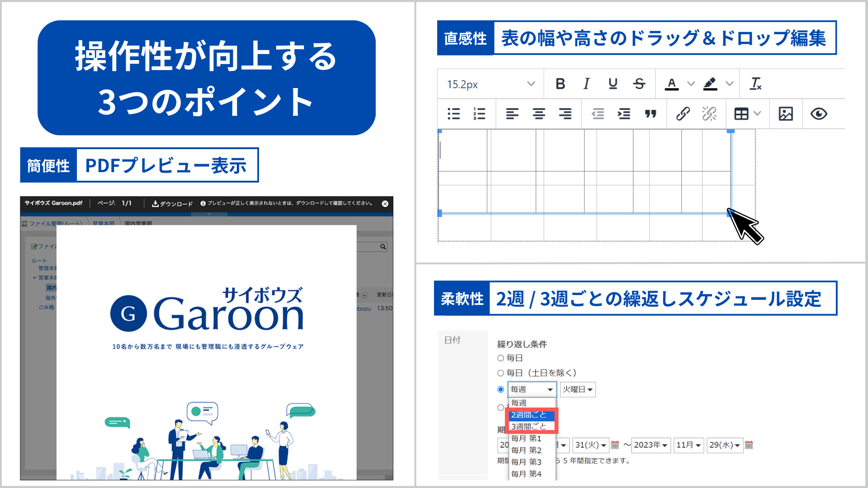
Task: Insert an image into the editor
Action: coord(786,114)
